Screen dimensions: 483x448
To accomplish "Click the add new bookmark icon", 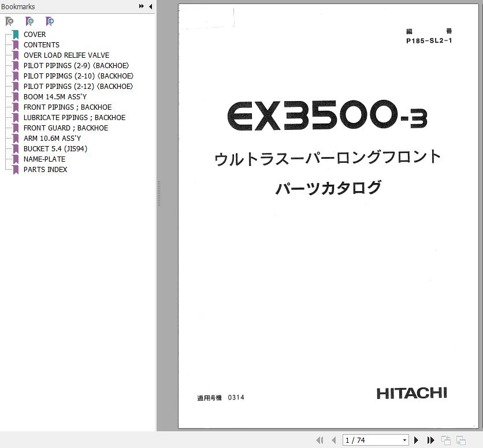I will (29, 21).
